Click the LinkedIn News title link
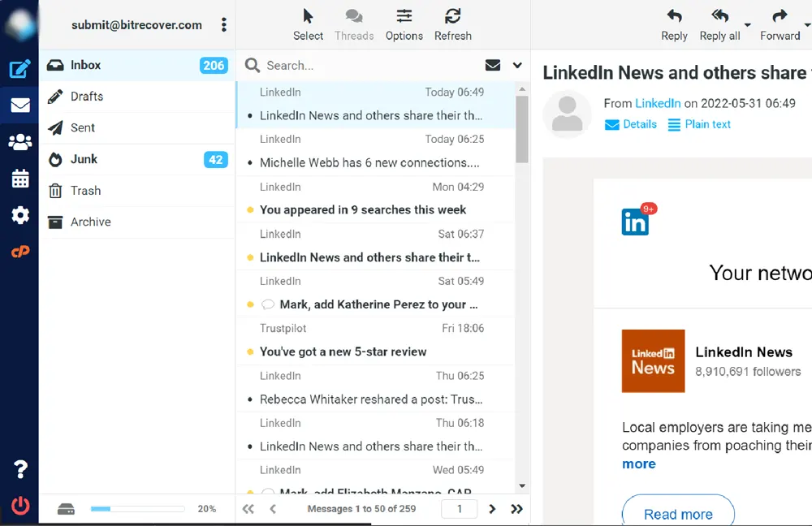This screenshot has height=526, width=812. (744, 352)
